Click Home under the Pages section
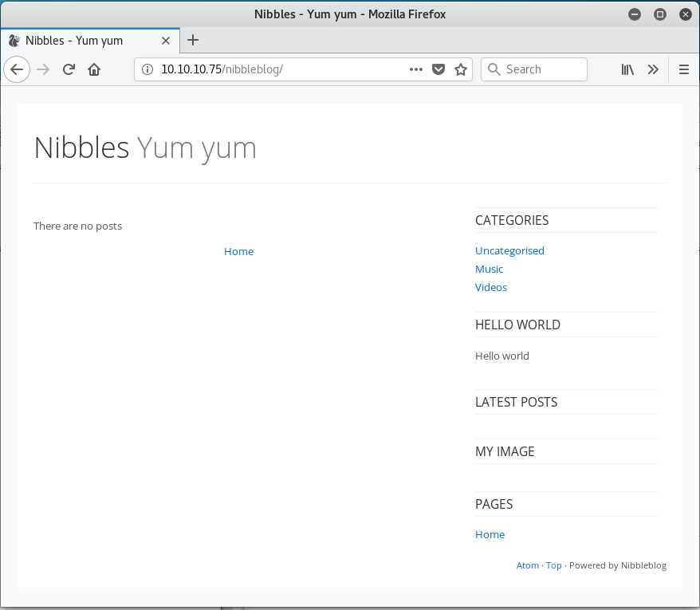Viewport: 700px width, 610px height. [490, 534]
